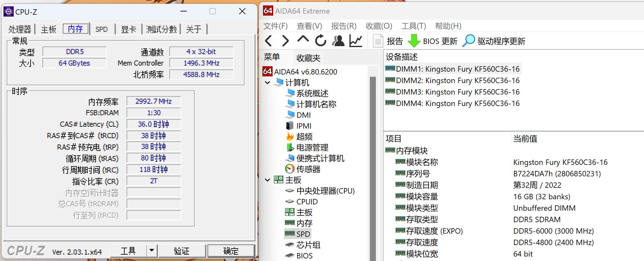Click the refresh icon in AIDA64 toolbar

321,41
